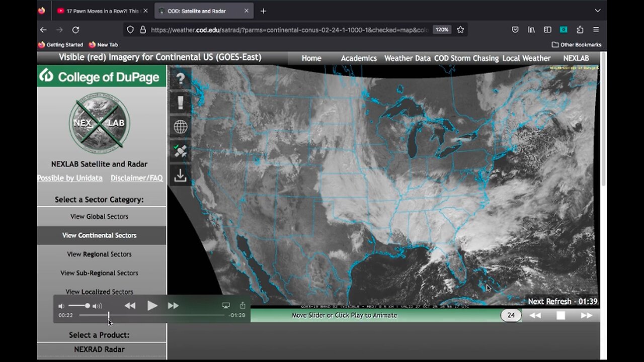Toggle the Firefox sidebar view
This screenshot has height=362, width=644.
point(547,30)
